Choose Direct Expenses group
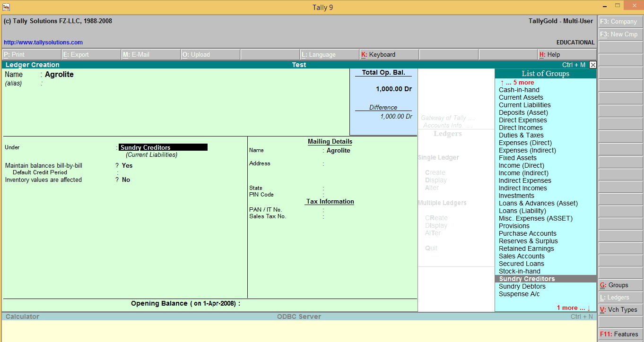The width and height of the screenshot is (644, 342). click(523, 120)
